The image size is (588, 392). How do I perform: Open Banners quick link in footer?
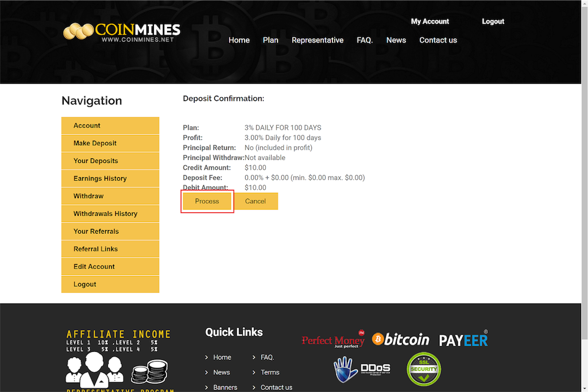click(225, 387)
